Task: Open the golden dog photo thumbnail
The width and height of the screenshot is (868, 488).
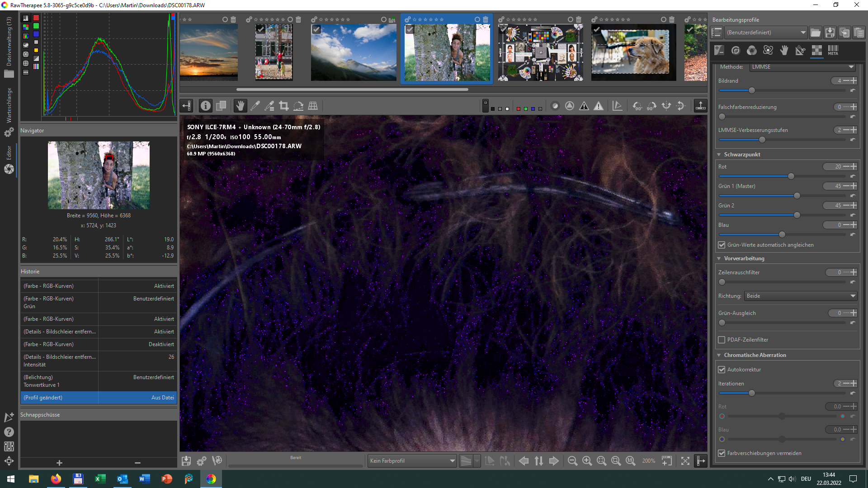Action: pos(633,52)
